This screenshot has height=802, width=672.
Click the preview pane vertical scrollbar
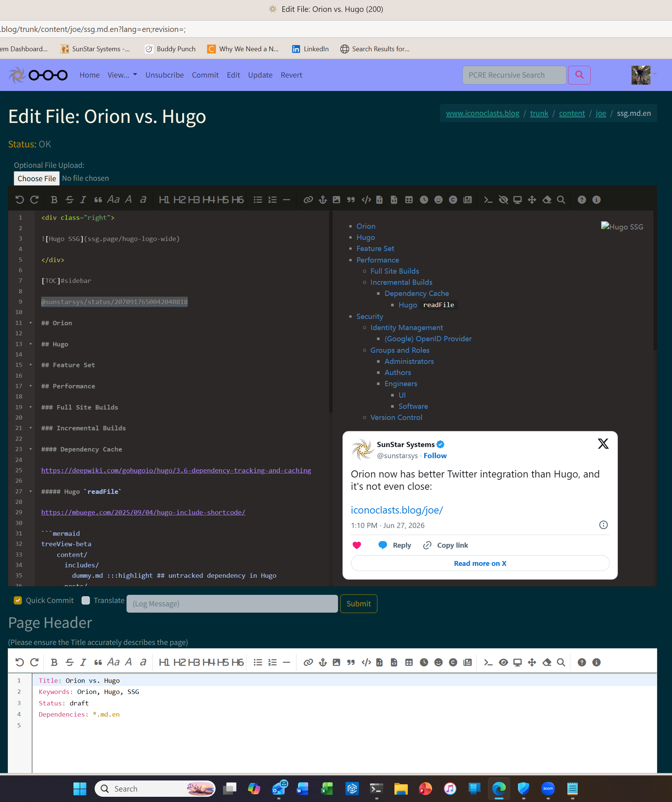(655, 281)
